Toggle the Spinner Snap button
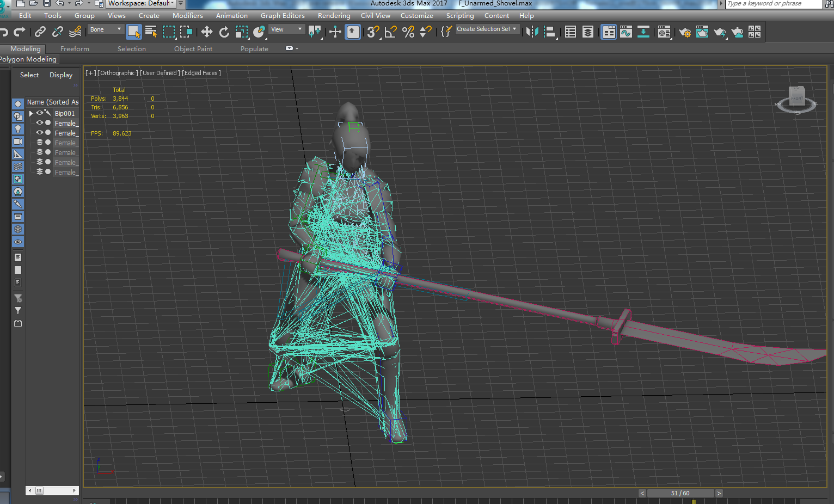The width and height of the screenshot is (834, 504). pyautogui.click(x=426, y=32)
